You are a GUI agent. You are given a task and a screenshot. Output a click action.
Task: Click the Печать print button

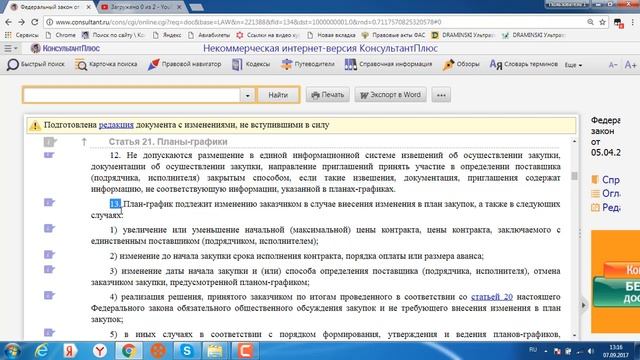(328, 95)
